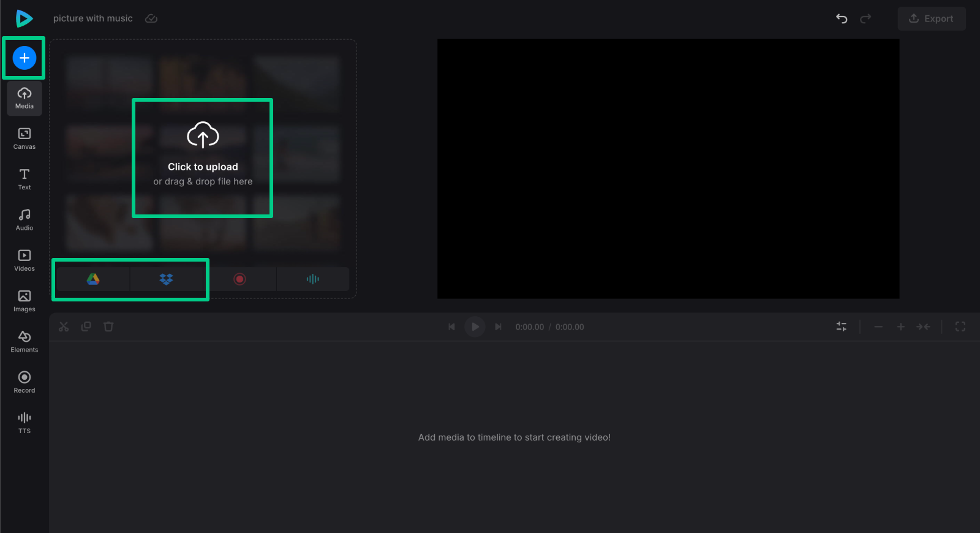Viewport: 980px width, 533px height.
Task: Skip to the timeline start
Action: coord(452,327)
